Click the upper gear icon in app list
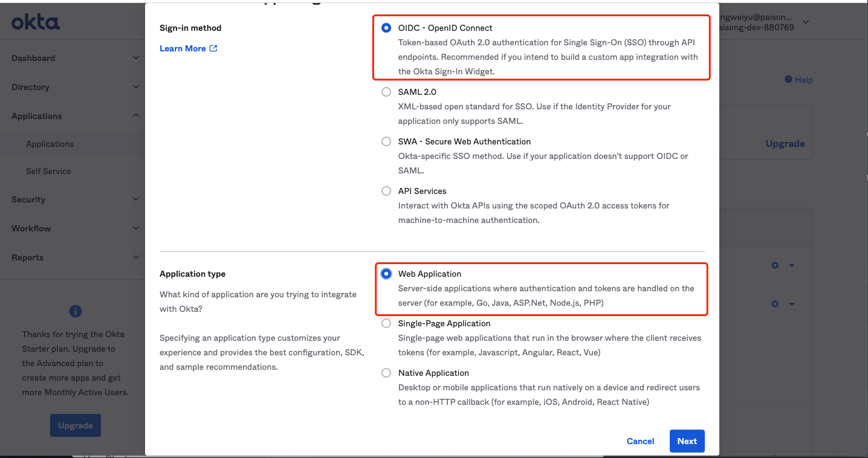 pos(775,265)
